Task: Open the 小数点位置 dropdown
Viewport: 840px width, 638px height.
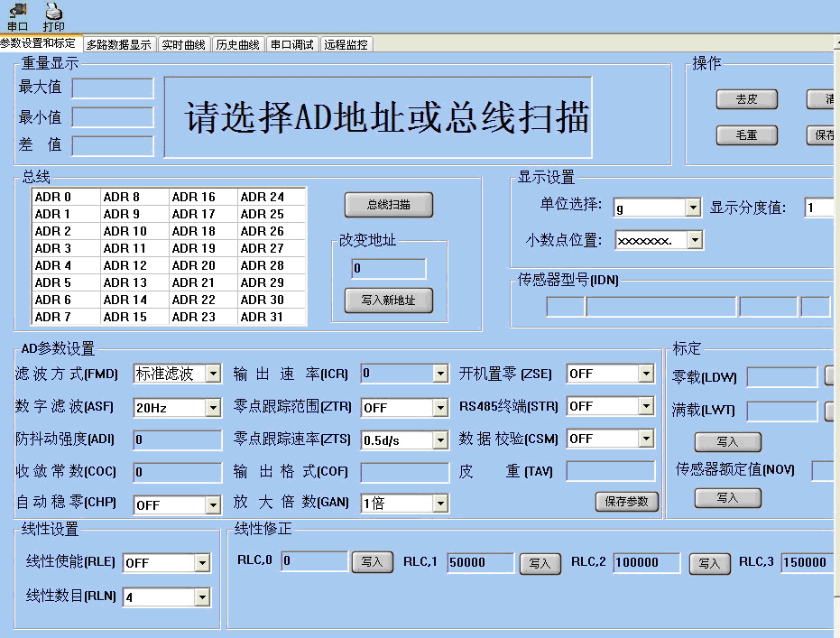Action: 694,240
